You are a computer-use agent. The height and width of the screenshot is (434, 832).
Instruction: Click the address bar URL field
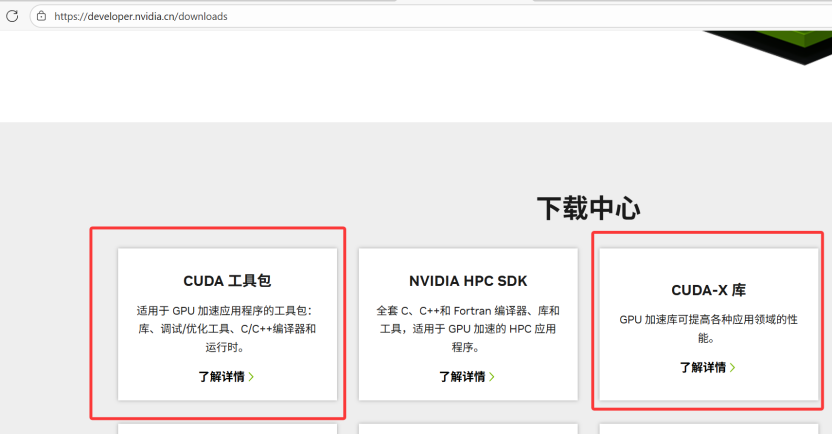tap(431, 16)
